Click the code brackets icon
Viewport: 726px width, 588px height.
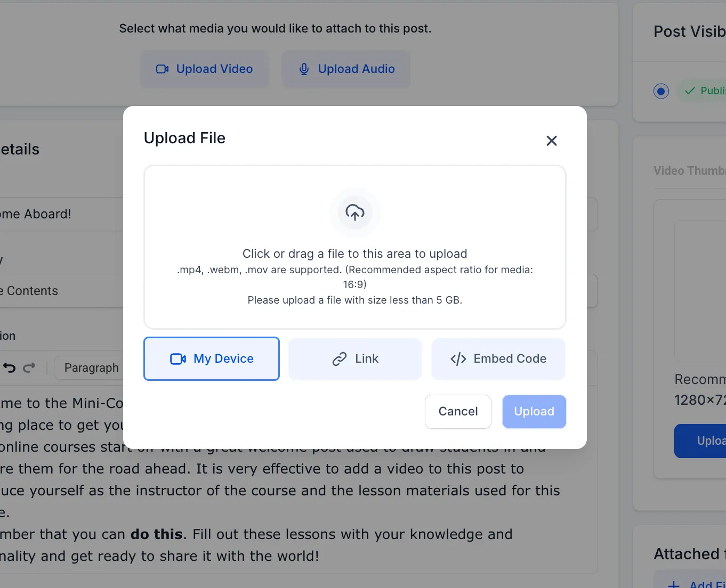coord(458,359)
